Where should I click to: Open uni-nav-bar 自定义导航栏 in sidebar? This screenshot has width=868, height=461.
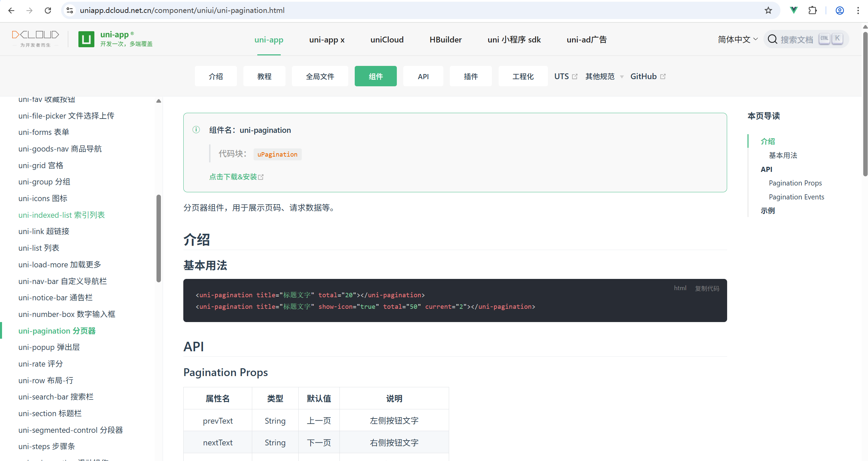[x=63, y=281]
